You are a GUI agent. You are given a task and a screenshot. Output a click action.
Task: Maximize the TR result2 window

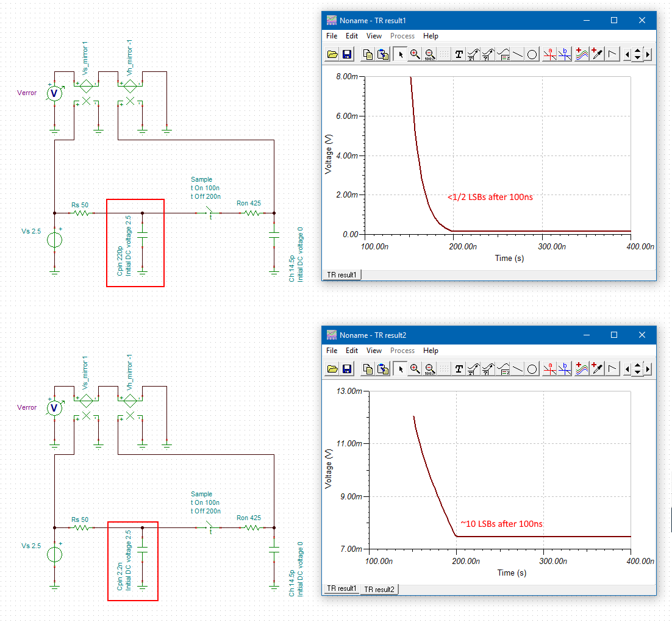point(613,335)
